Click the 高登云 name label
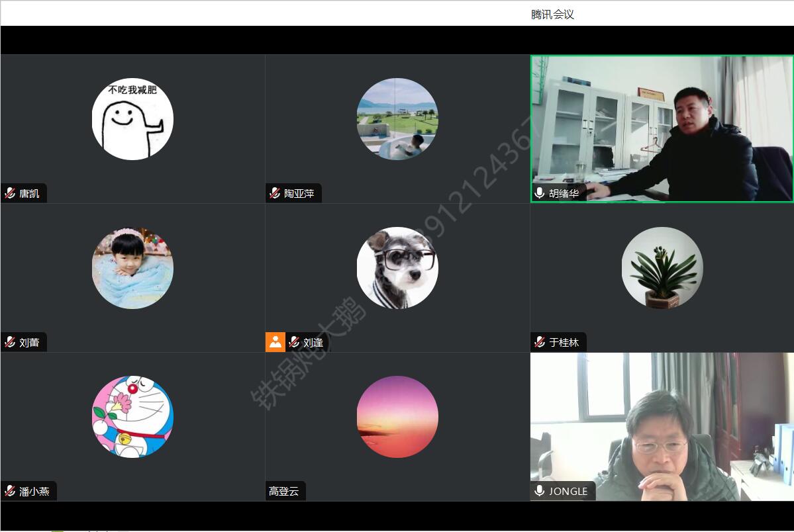Image resolution: width=794 pixels, height=532 pixels. (284, 491)
